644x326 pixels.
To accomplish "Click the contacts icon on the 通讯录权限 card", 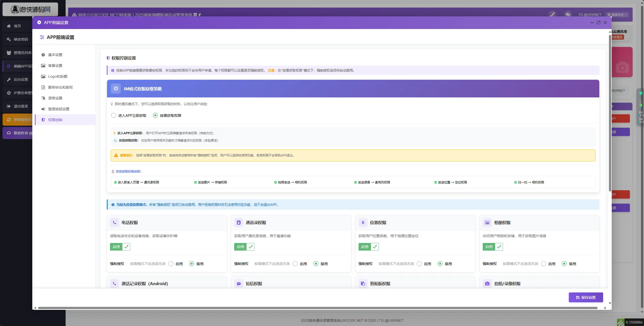I will [x=238, y=223].
